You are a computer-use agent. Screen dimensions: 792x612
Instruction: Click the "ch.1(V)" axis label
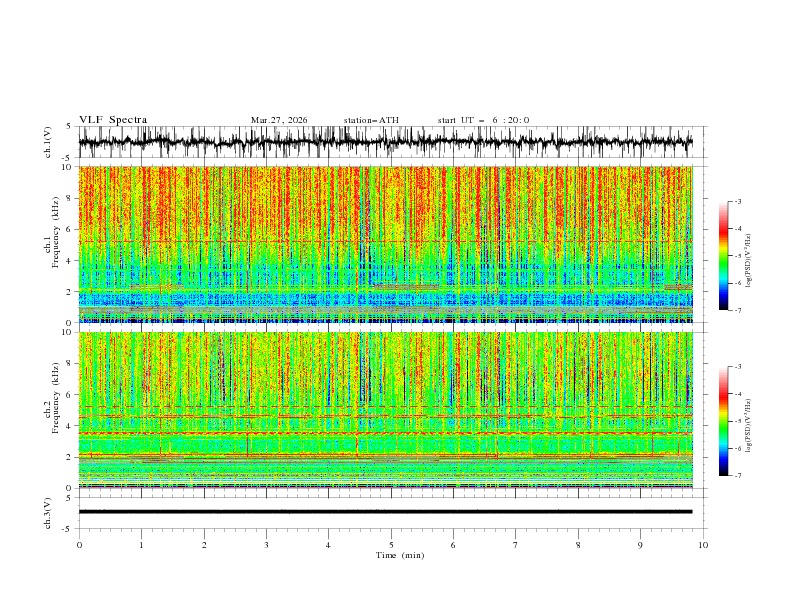click(x=48, y=142)
